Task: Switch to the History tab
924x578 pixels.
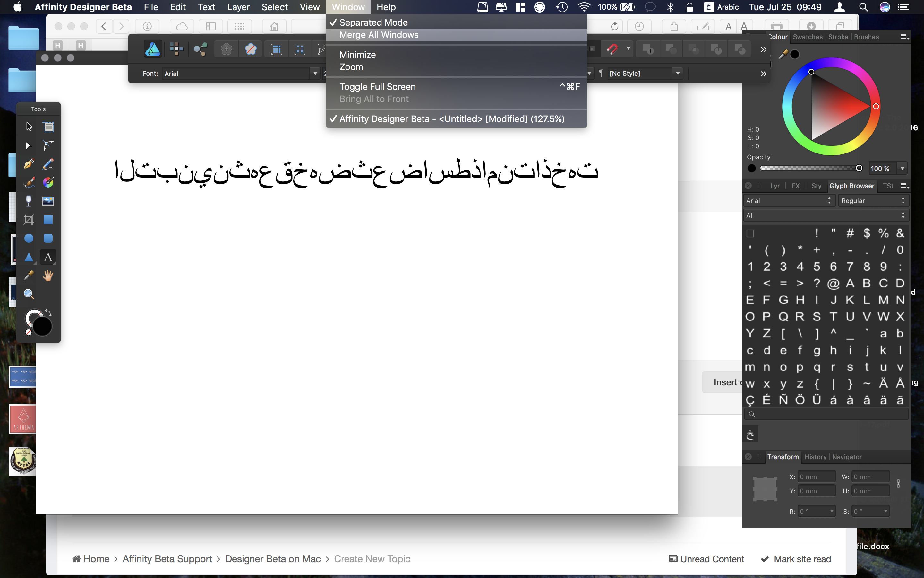Action: point(815,457)
